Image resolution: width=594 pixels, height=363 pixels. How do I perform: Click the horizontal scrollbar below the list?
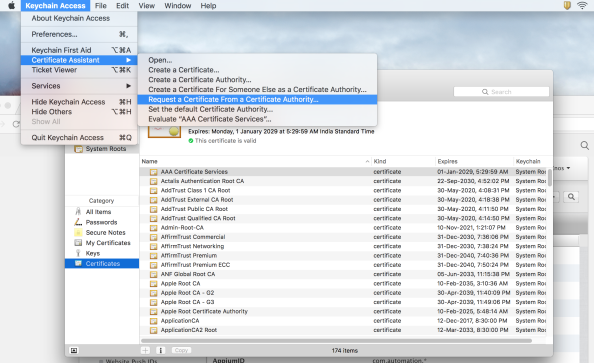(336, 341)
